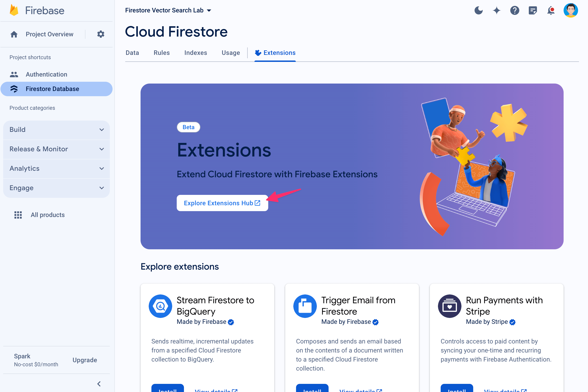
Task: Click Upgrade plan link
Action: point(85,360)
